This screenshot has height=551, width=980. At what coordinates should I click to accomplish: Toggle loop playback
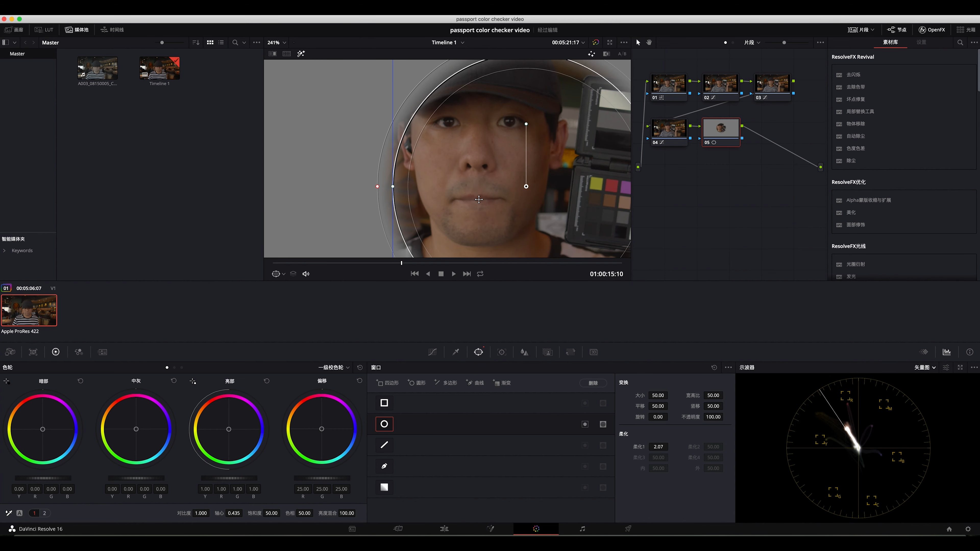(x=480, y=274)
